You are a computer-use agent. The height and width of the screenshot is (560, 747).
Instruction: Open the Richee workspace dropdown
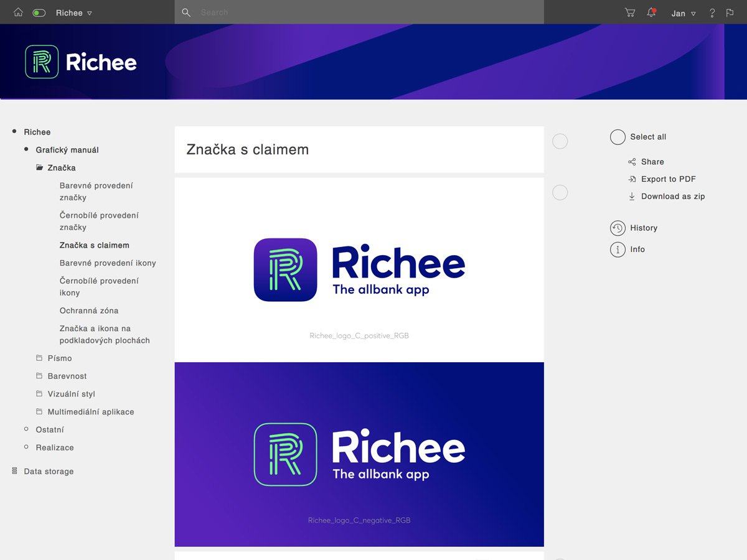(x=74, y=13)
